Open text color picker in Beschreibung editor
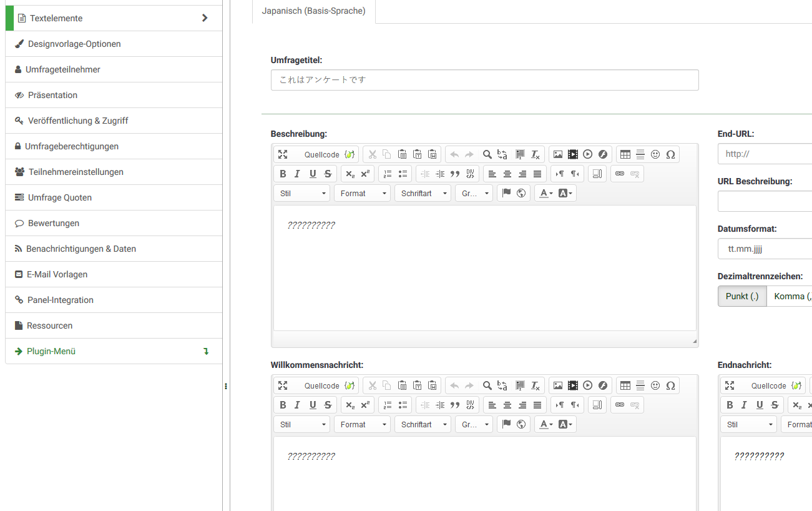 pyautogui.click(x=546, y=193)
